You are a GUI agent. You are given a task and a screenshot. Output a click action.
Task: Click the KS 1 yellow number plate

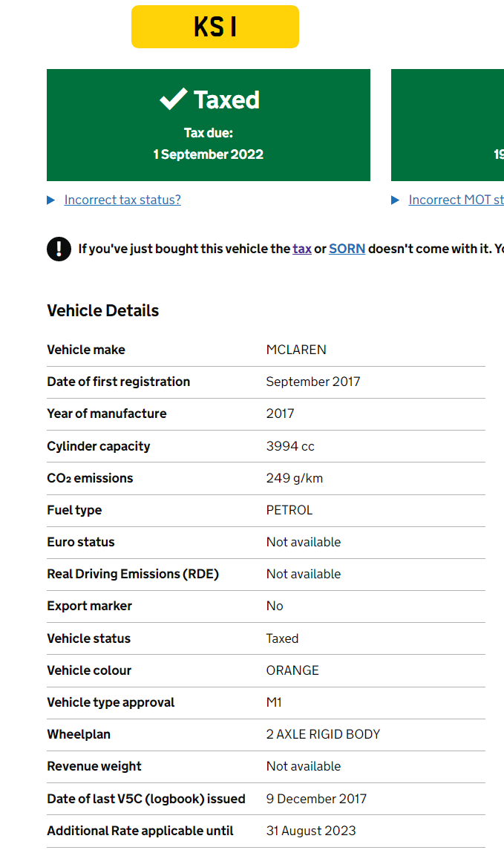click(215, 27)
